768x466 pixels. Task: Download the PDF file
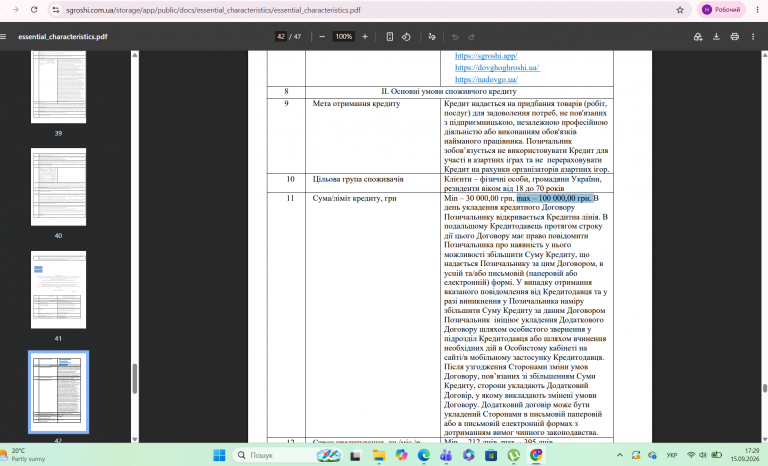(716, 37)
